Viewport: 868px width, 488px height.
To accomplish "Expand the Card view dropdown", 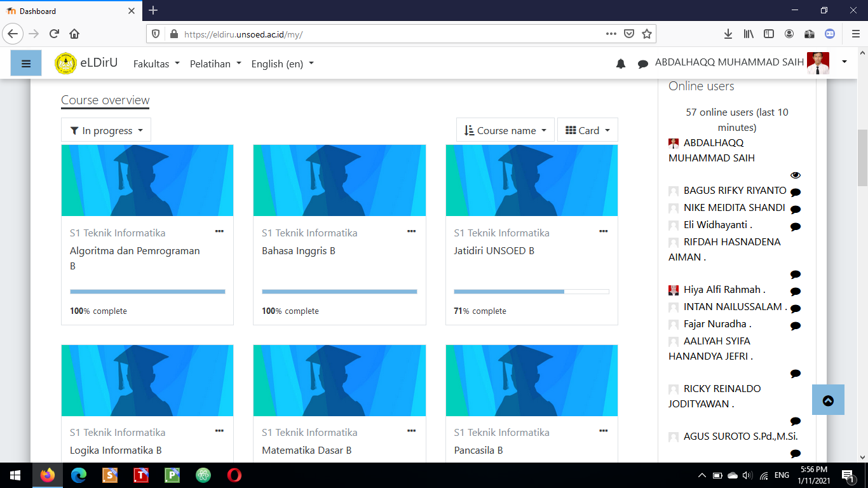I will click(x=588, y=130).
